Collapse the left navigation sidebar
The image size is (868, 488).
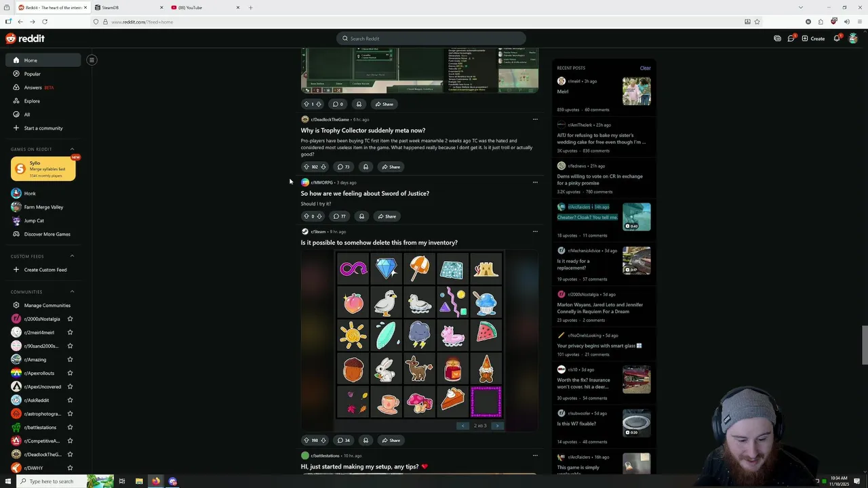coord(92,60)
